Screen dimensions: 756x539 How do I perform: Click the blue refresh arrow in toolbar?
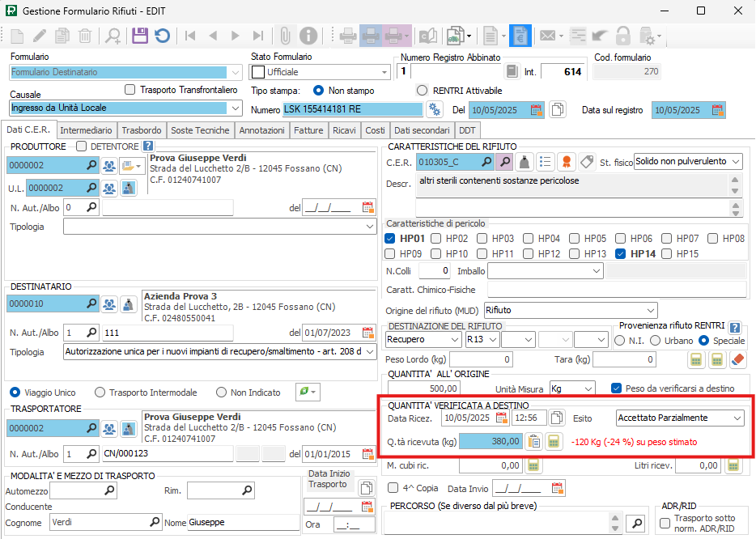click(x=162, y=36)
